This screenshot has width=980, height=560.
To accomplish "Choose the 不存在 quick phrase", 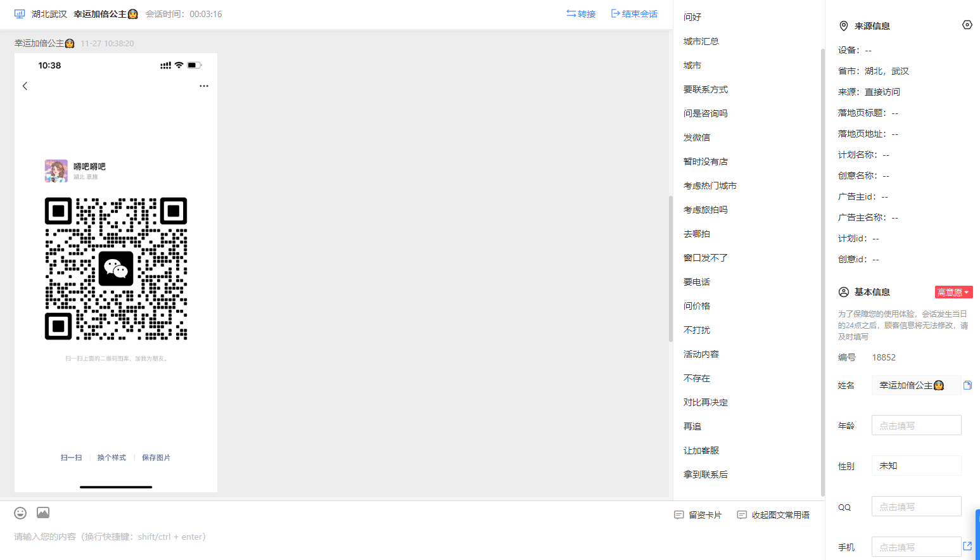I will click(697, 378).
